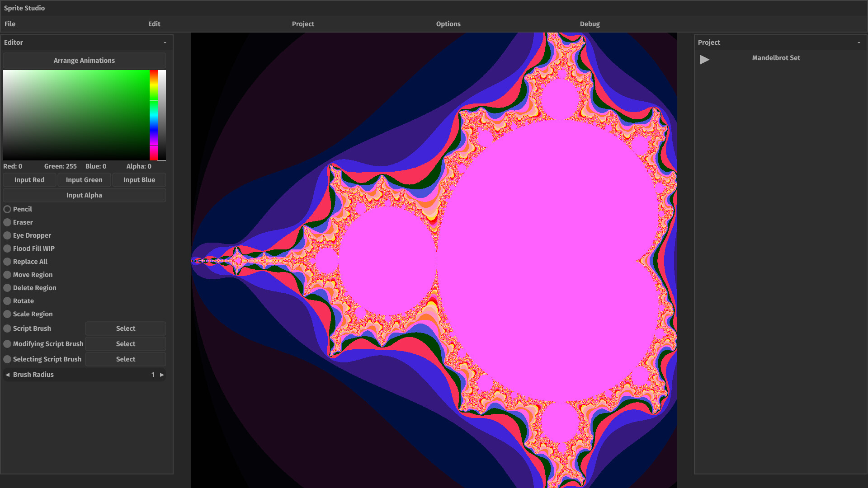Activate the Eye Dropper tool
The height and width of the screenshot is (488, 868).
[7, 235]
